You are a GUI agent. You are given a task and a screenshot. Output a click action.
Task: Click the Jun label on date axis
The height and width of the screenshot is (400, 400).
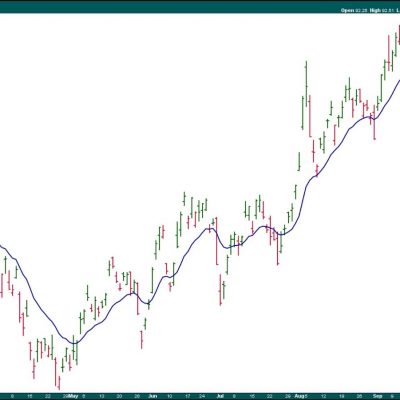tap(152, 396)
